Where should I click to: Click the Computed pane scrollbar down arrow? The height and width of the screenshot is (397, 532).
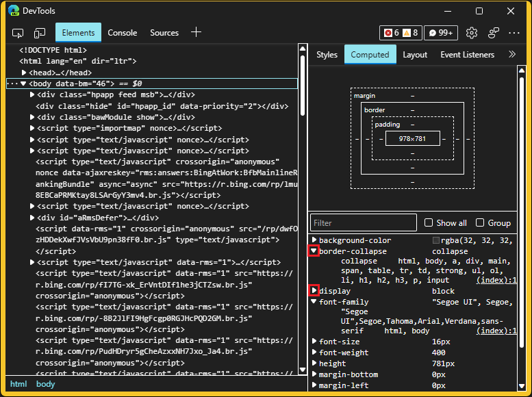(522, 386)
